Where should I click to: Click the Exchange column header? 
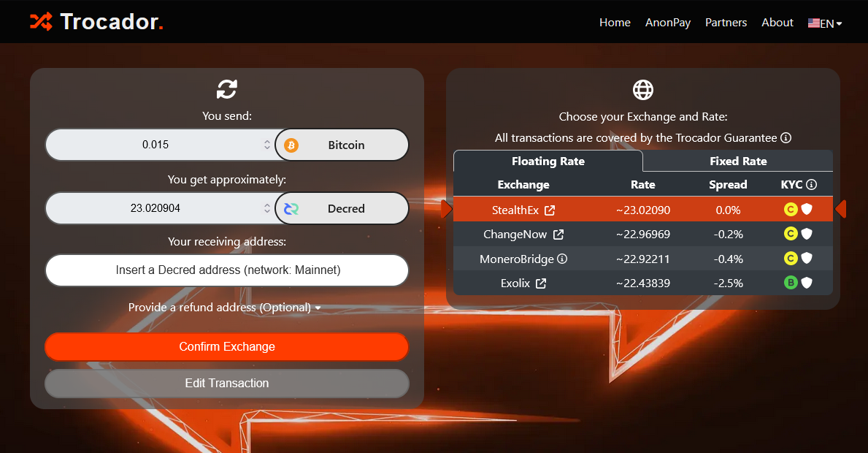(x=523, y=184)
